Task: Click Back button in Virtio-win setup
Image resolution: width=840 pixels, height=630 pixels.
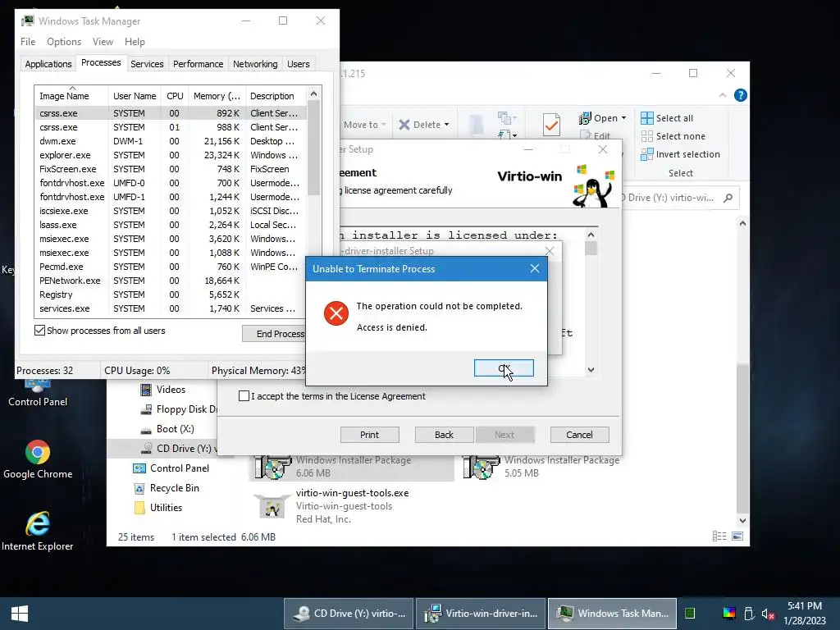Action: point(444,435)
